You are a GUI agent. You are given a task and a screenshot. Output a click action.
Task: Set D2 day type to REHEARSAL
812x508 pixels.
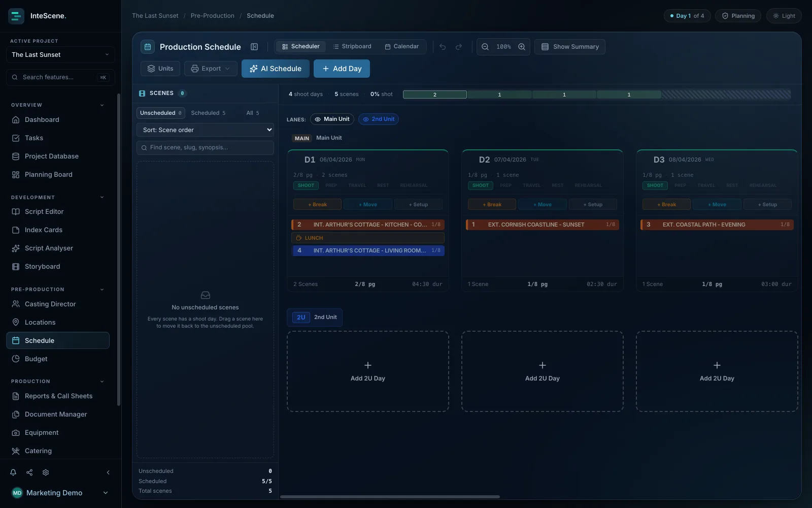coord(588,185)
